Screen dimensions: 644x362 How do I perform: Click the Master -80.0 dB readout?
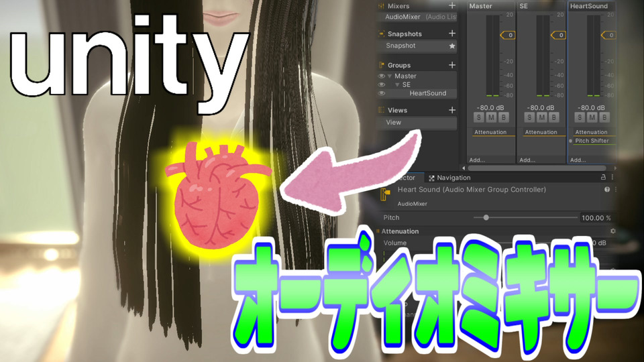point(490,107)
